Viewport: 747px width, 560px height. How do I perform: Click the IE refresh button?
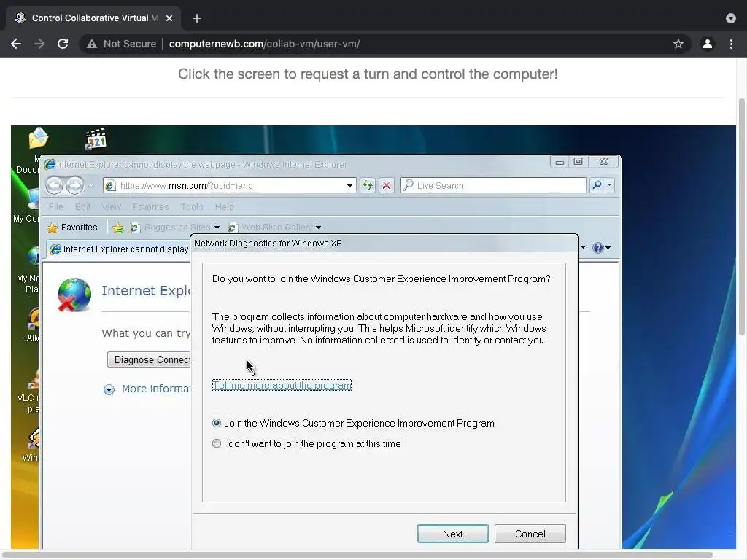[x=368, y=185]
